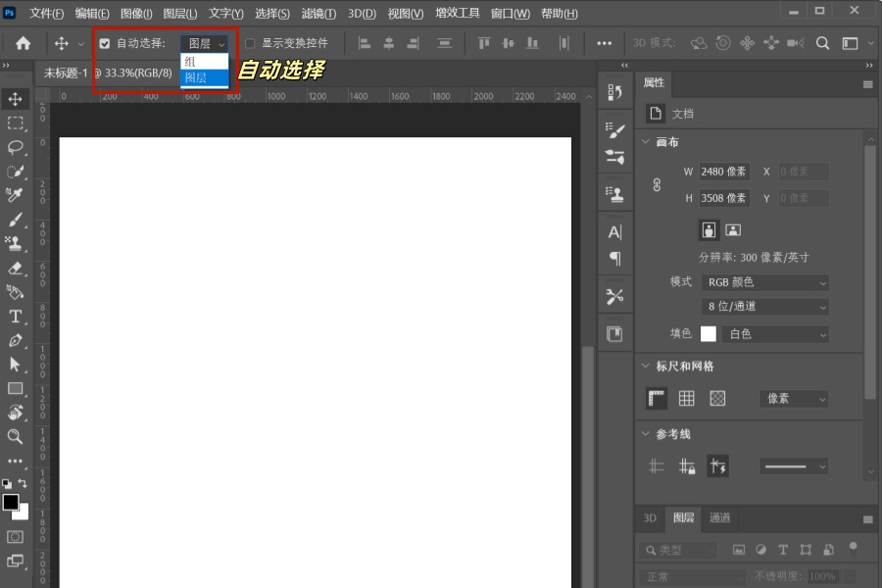The height and width of the screenshot is (588, 882).
Task: Select the Brush tool
Action: (x=15, y=220)
